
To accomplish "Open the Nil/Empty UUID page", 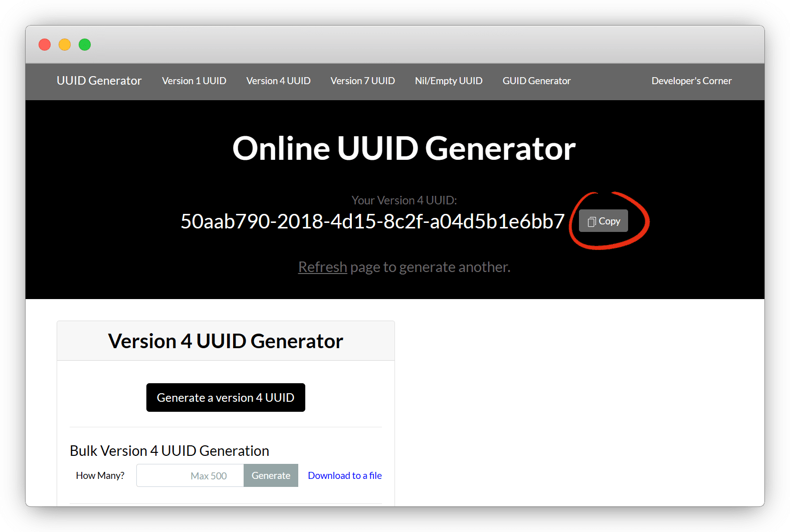I will pos(448,81).
